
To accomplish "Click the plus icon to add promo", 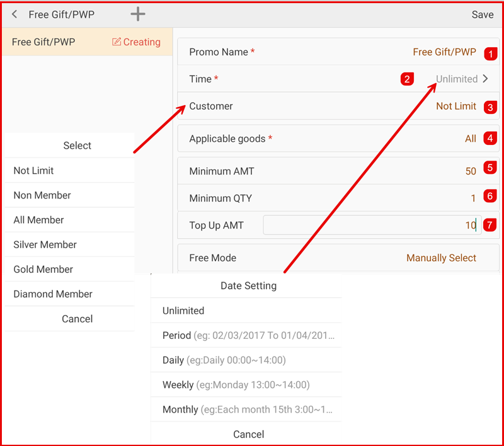I will tap(137, 14).
